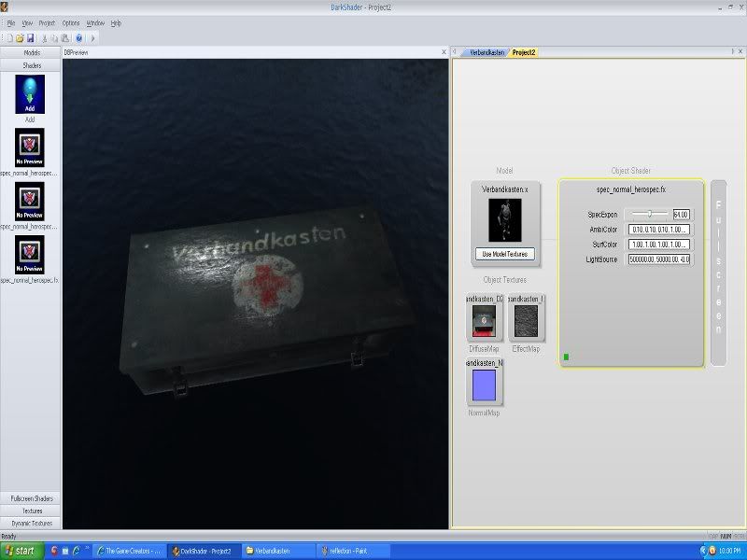Select the Verbandkasten.x model thumbnail

[505, 220]
